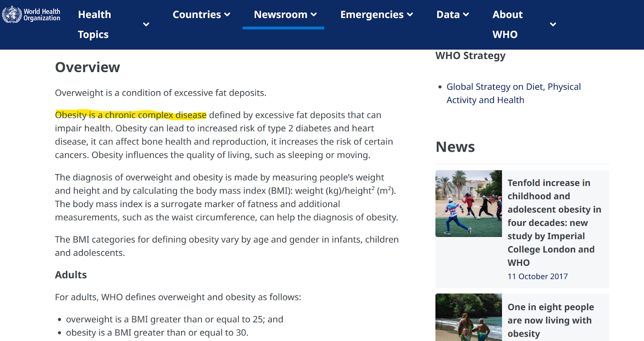Click bullet 'overweight is a BMI greater than or equal to 25'
Viewport: 644px width, 341px height.
pos(175,319)
